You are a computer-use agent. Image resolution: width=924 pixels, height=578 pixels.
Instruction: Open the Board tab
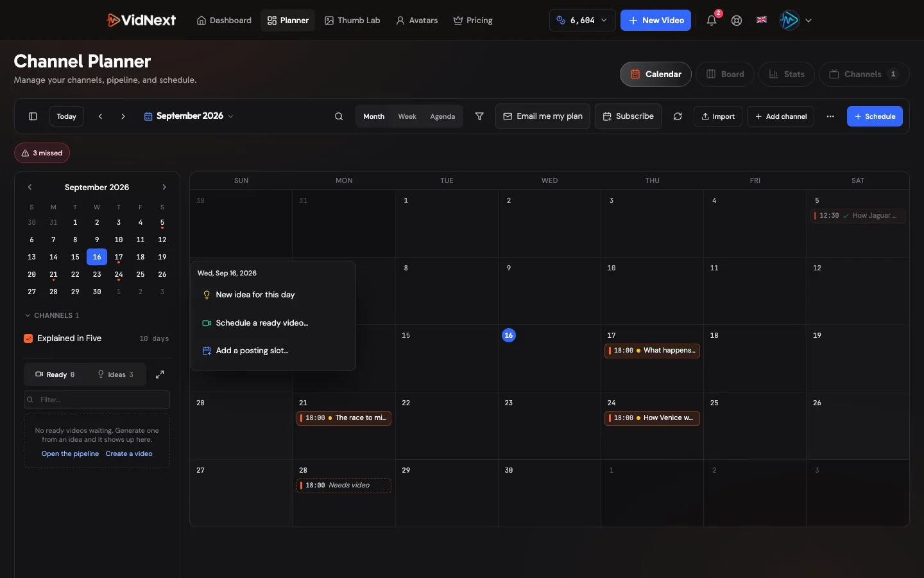pyautogui.click(x=726, y=74)
